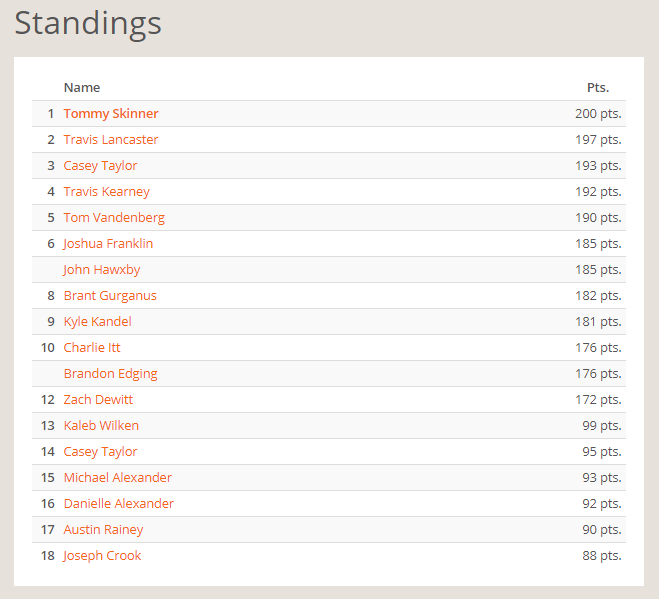View John Hawxby's profile
This screenshot has width=659, height=599.
(x=104, y=270)
